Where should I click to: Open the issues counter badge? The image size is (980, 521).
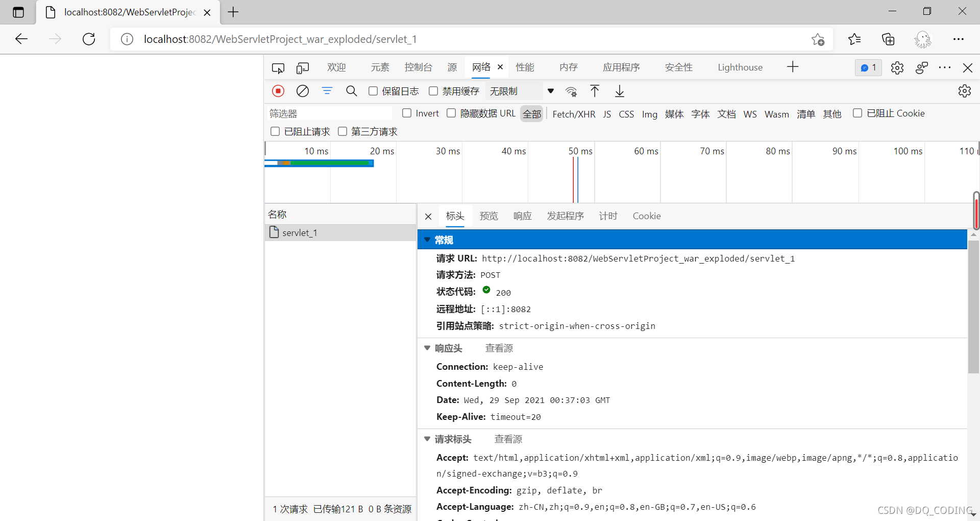tap(868, 67)
